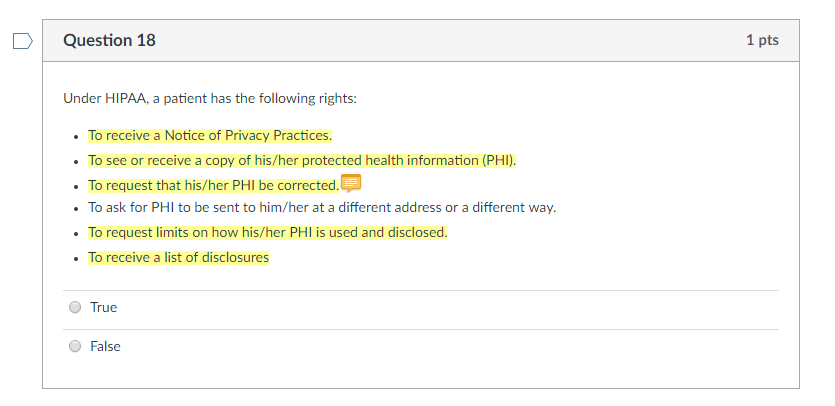Click the gray question header bar
This screenshot has width=835, height=406.
pos(421,40)
